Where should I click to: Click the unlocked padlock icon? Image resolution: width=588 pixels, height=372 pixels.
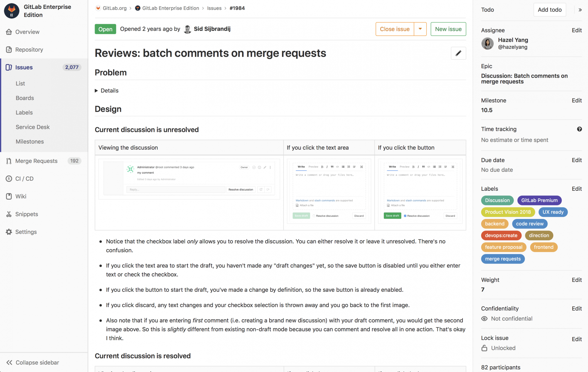484,348
